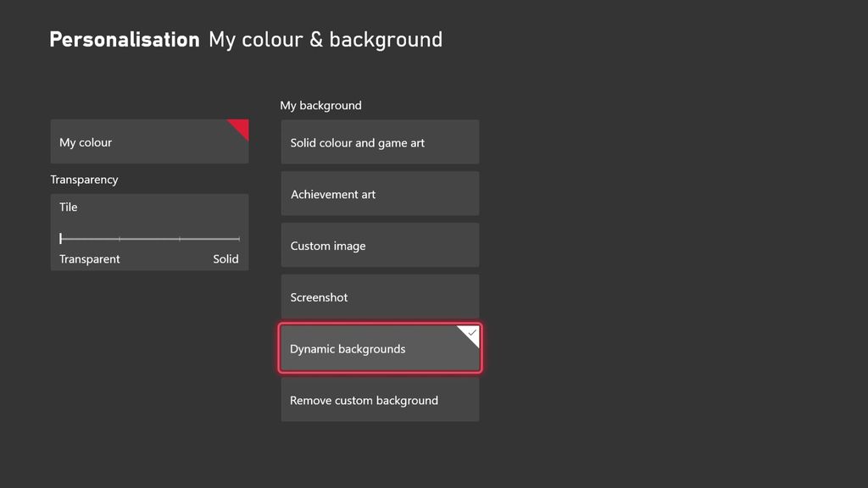Click the Transparency section label
This screenshot has height=488, width=868.
(x=84, y=179)
